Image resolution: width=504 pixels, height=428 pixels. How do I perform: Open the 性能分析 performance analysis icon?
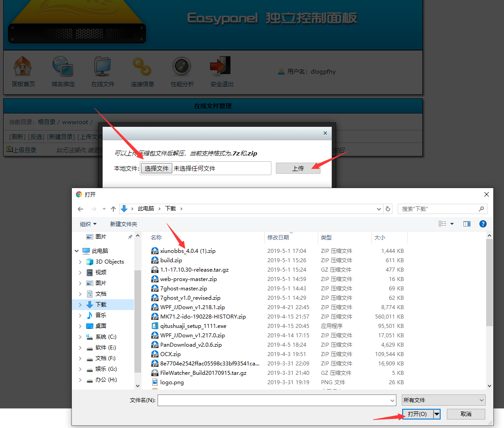coord(182,66)
